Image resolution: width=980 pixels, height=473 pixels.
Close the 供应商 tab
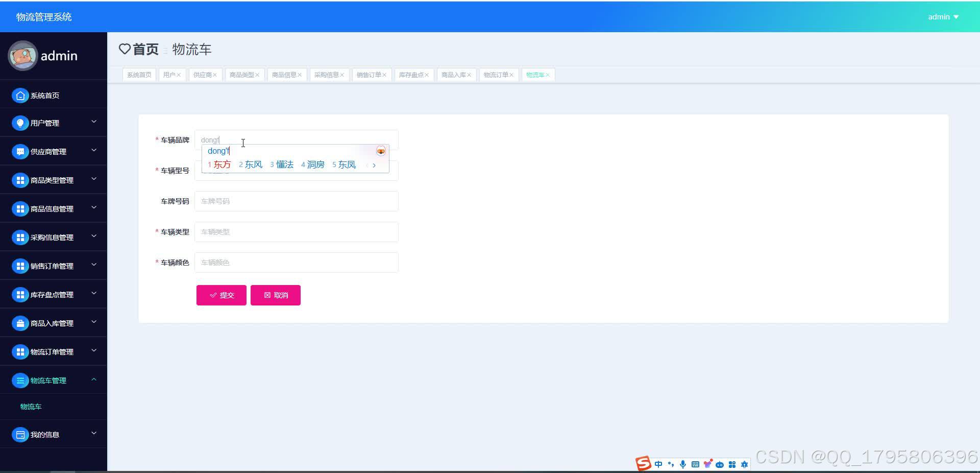point(215,75)
